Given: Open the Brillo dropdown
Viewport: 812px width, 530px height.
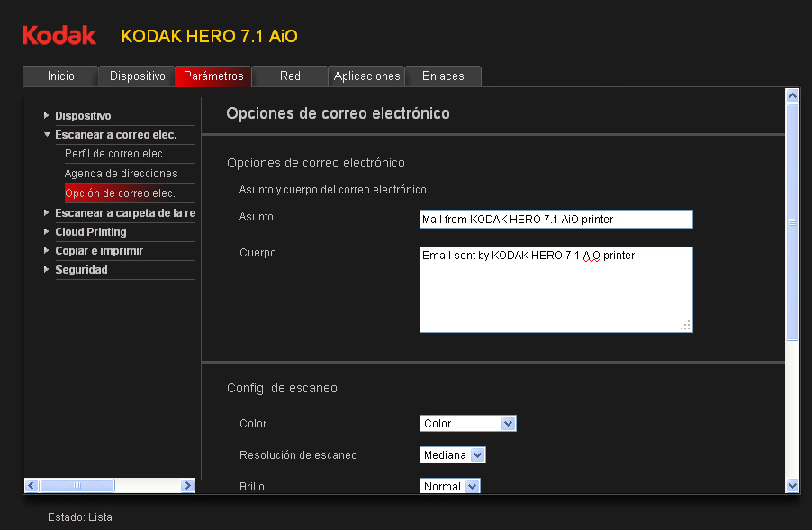Looking at the screenshot, I should coord(449,486).
